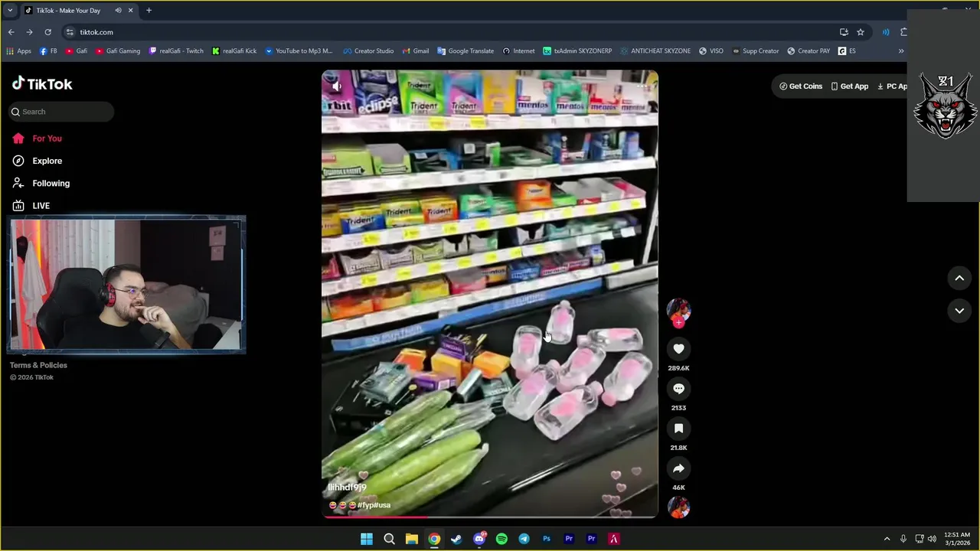Screen dimensions: 980x551
Task: Open the realGafi Kick bookmark
Action: tap(234, 51)
